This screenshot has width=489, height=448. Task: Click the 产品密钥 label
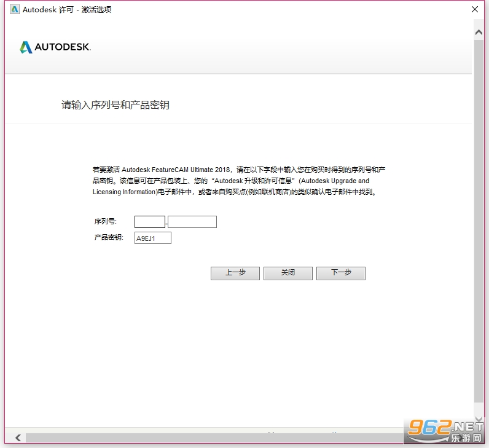tap(109, 237)
